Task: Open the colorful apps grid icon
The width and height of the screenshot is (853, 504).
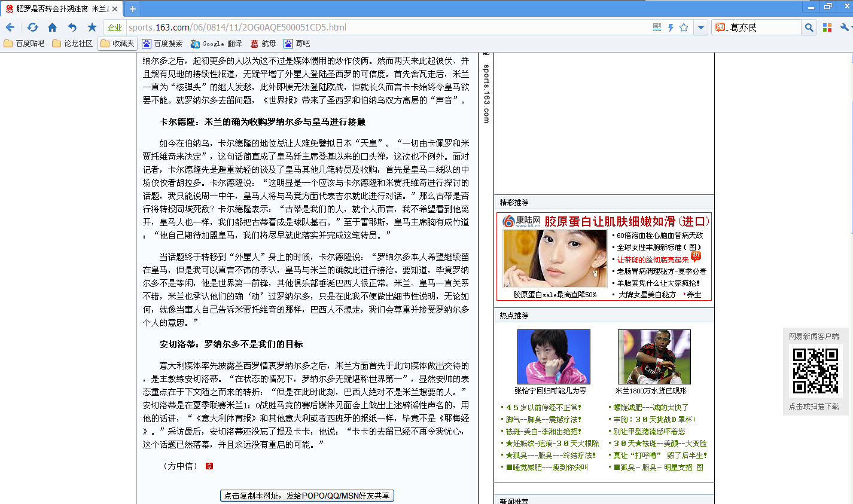Action: [827, 28]
